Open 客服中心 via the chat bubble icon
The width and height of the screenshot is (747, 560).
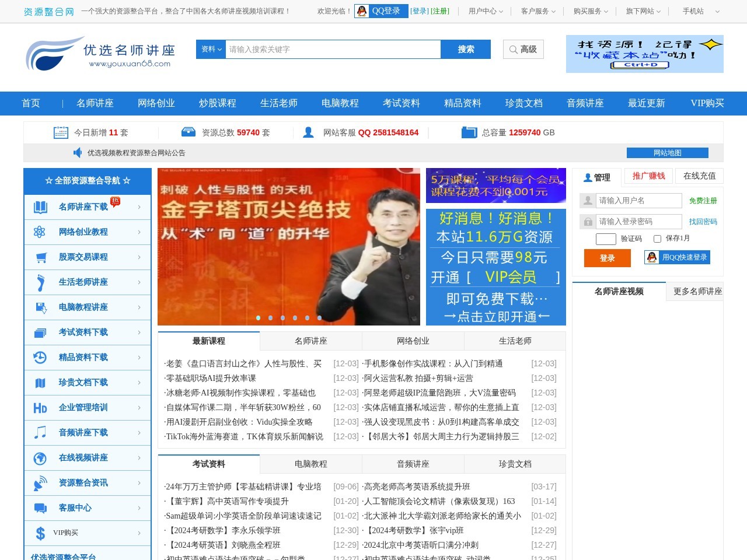coord(40,508)
